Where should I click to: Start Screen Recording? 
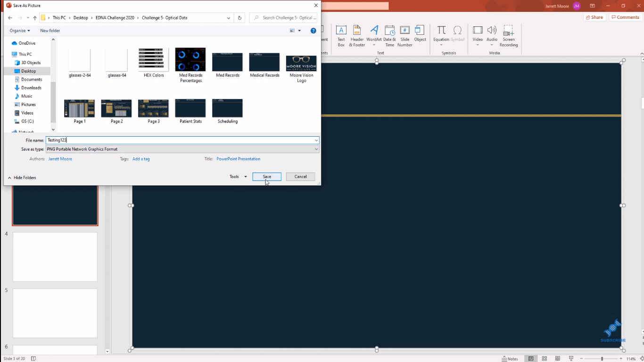(508, 36)
